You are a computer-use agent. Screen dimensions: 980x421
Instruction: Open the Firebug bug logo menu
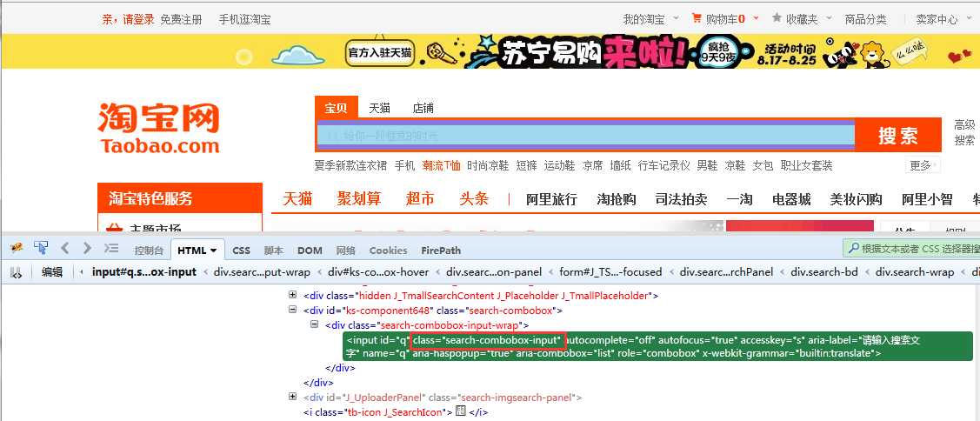17,249
